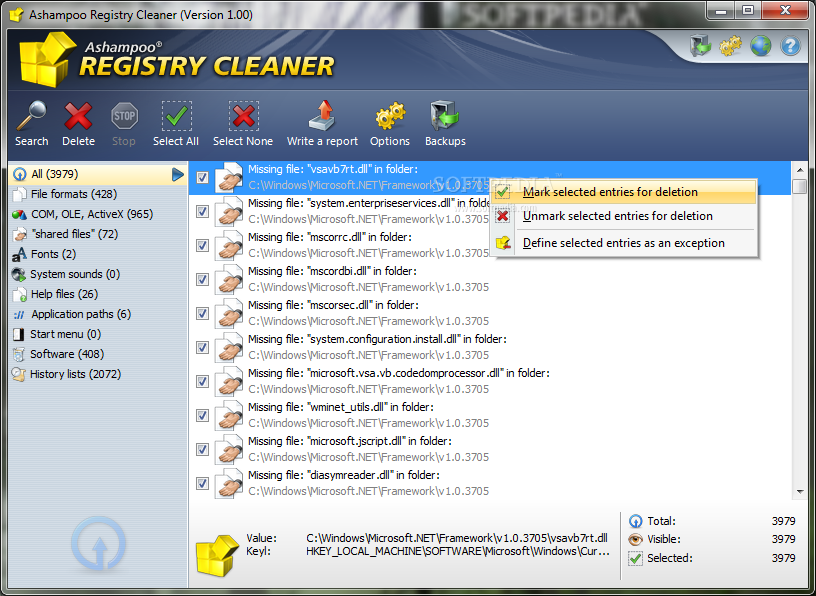Choose the Select All checkmark icon
Image resolution: width=816 pixels, height=596 pixels.
pyautogui.click(x=176, y=116)
